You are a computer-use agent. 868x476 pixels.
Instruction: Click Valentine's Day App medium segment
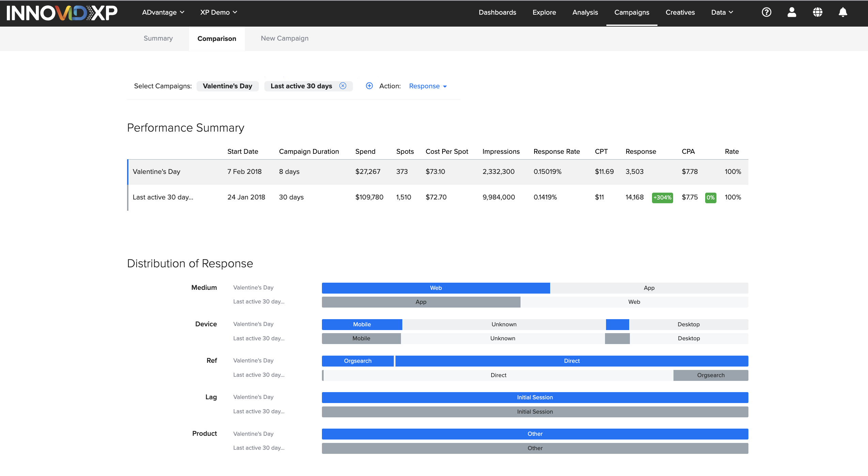[x=649, y=288]
